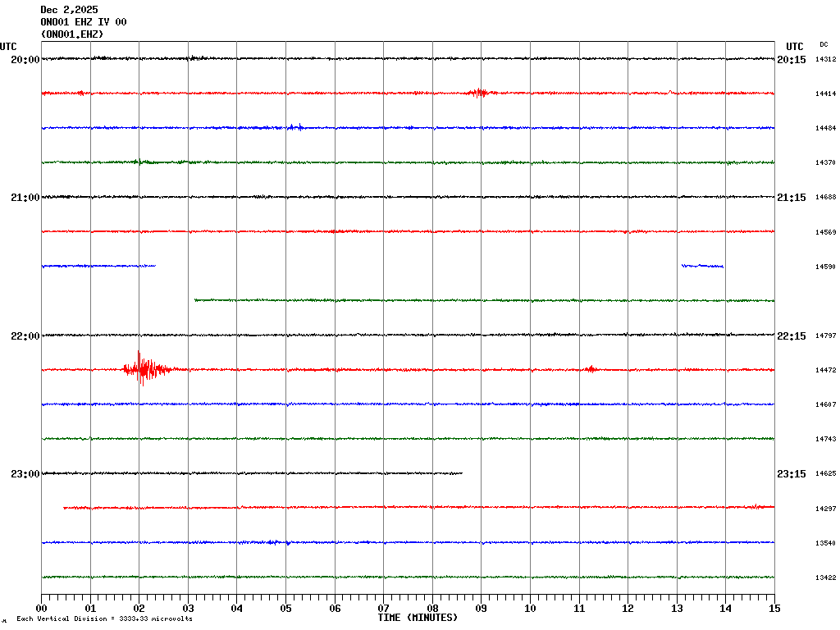
Task: Click the 15 minute tick label
Action: coord(774,609)
